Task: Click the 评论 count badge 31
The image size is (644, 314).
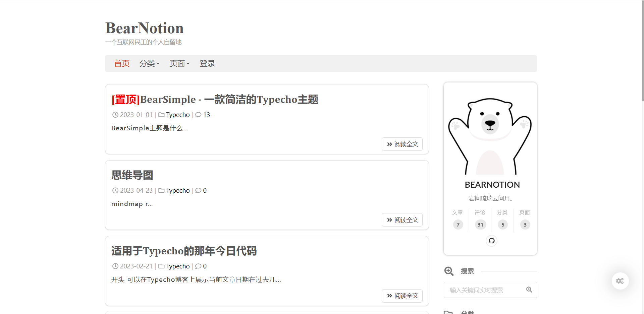Action: point(480,225)
